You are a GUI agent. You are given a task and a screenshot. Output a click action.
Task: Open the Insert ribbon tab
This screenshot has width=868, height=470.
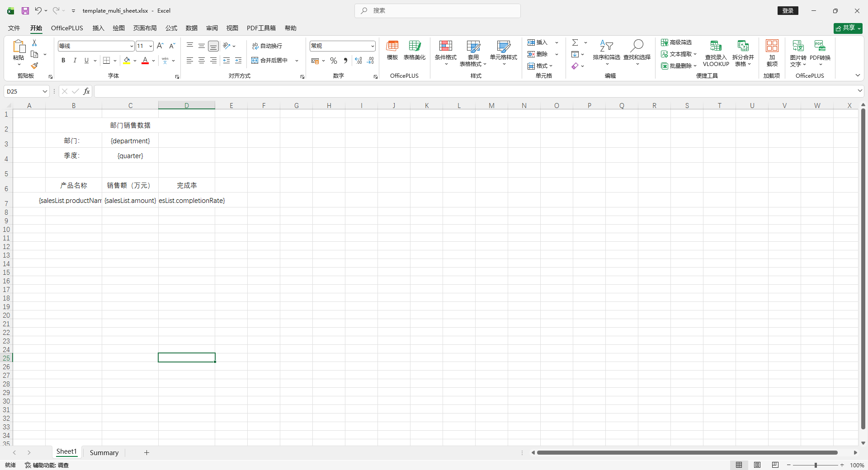click(98, 28)
